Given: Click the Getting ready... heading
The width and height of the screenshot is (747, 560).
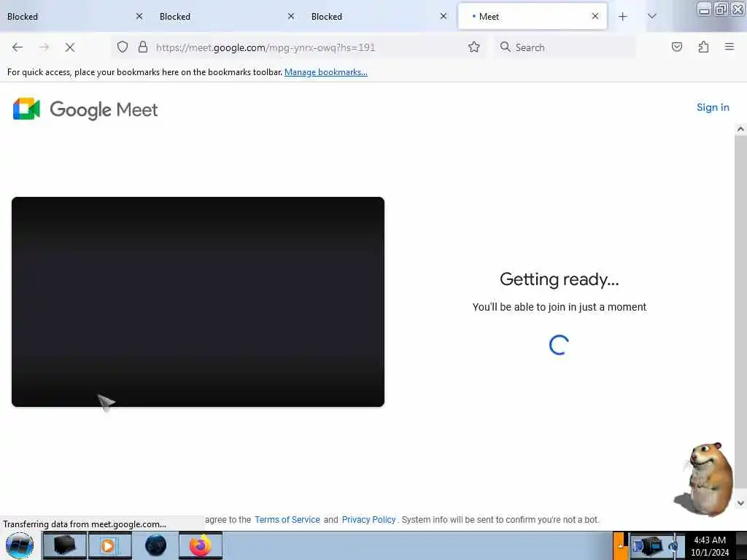Looking at the screenshot, I should point(560,279).
